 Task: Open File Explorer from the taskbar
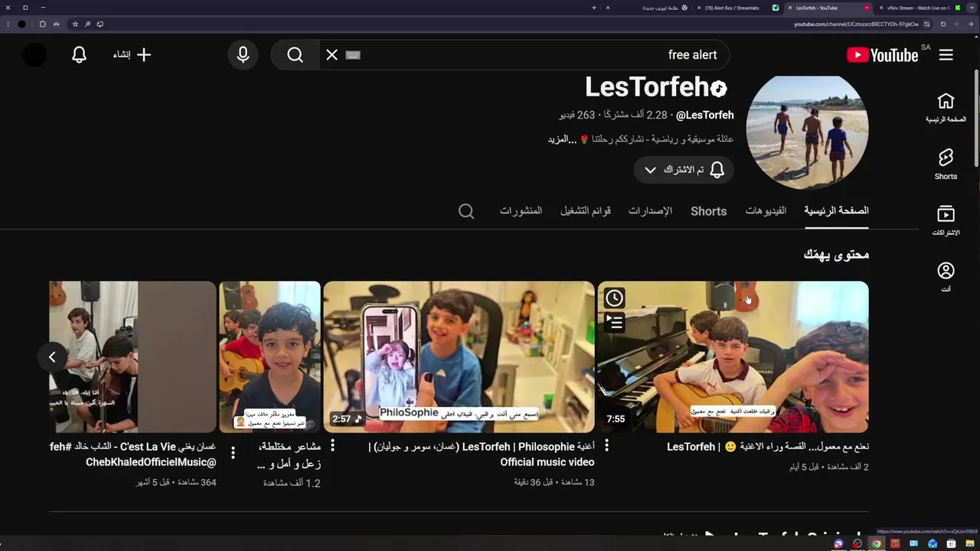coord(970,544)
